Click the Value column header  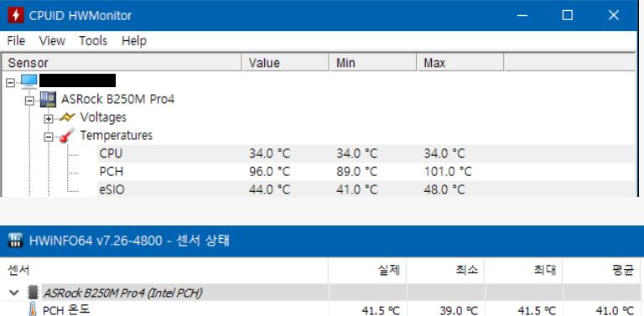coord(286,63)
